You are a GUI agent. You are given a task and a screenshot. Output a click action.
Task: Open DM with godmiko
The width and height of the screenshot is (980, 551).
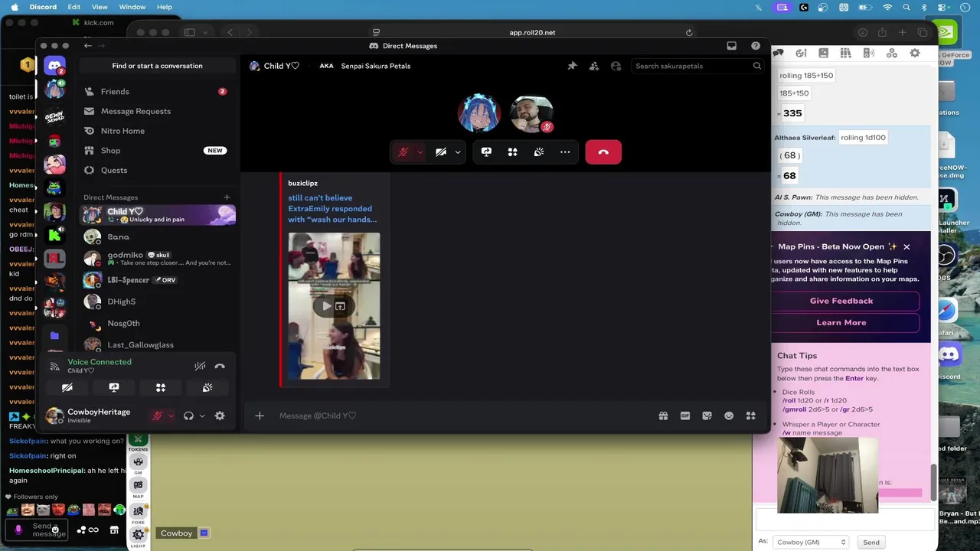point(157,258)
